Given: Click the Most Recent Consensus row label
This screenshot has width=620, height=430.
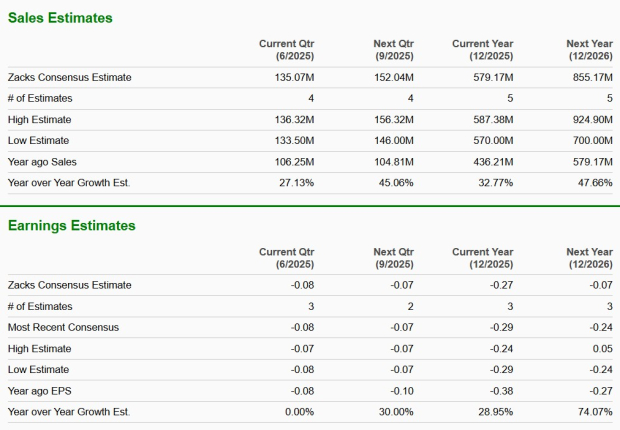Looking at the screenshot, I should coord(65,327).
